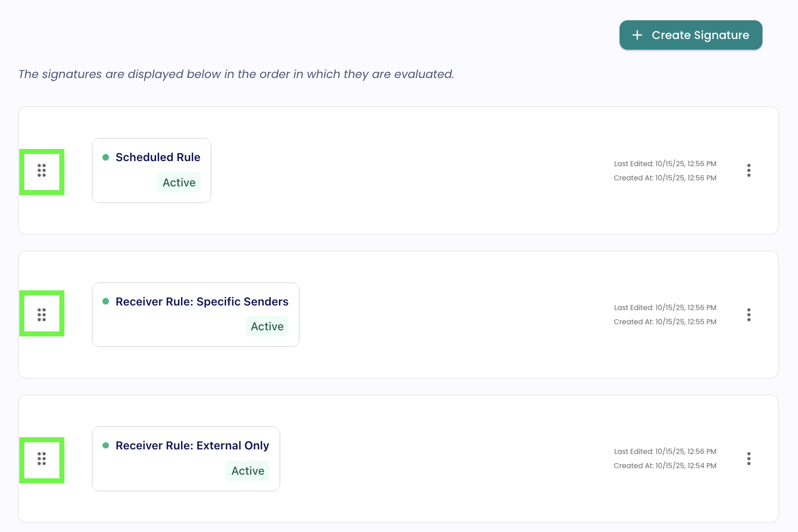798x532 pixels.
Task: Select the Receiver Rule: Specific Senders title
Action: [202, 301]
